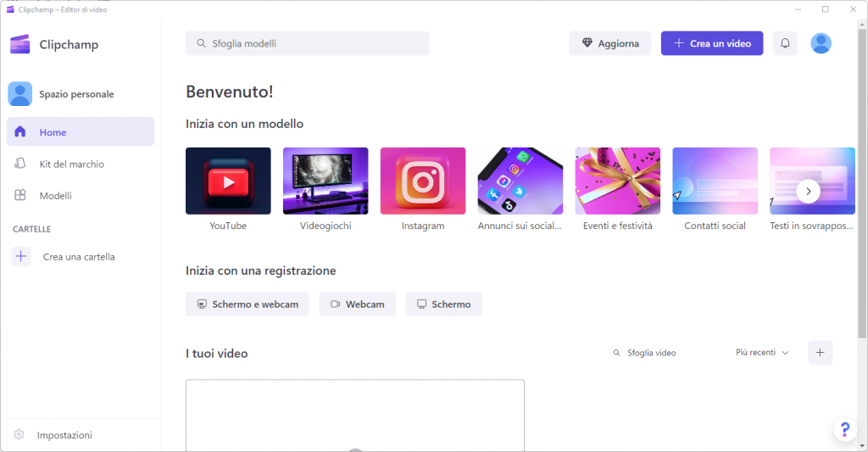Screen dimensions: 868x452
Task: Click the help question mark icon
Action: (x=845, y=429)
